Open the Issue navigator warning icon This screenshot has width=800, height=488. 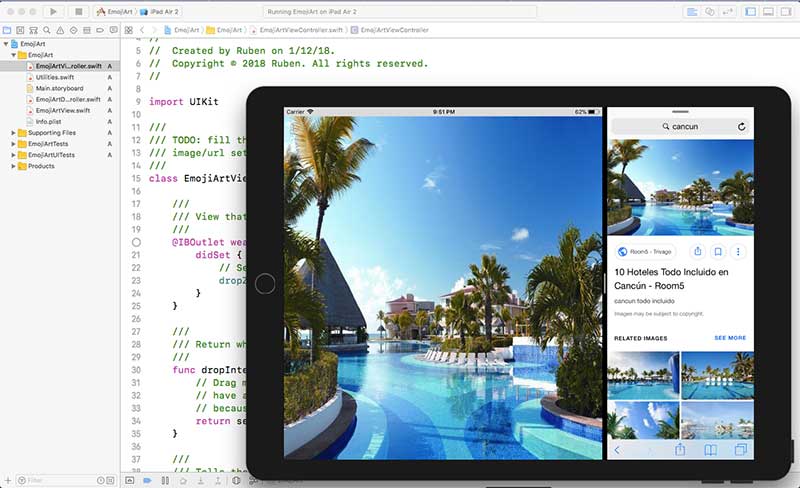click(x=60, y=30)
